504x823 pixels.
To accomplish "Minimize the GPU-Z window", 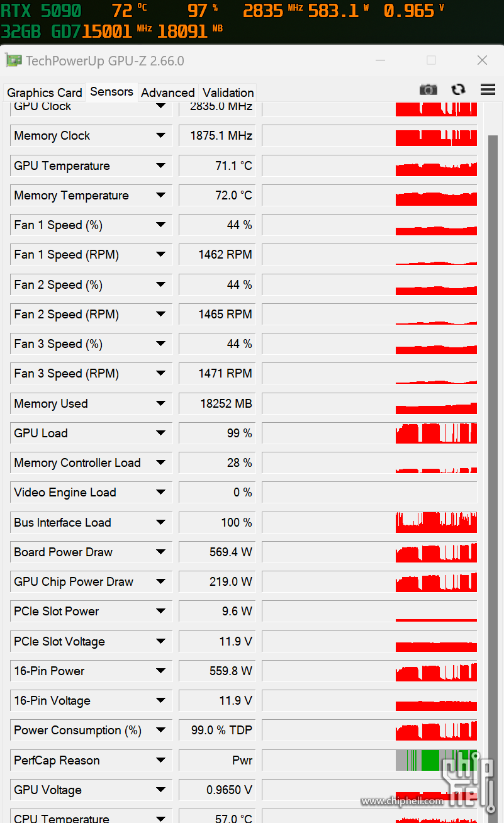I will tap(380, 60).
